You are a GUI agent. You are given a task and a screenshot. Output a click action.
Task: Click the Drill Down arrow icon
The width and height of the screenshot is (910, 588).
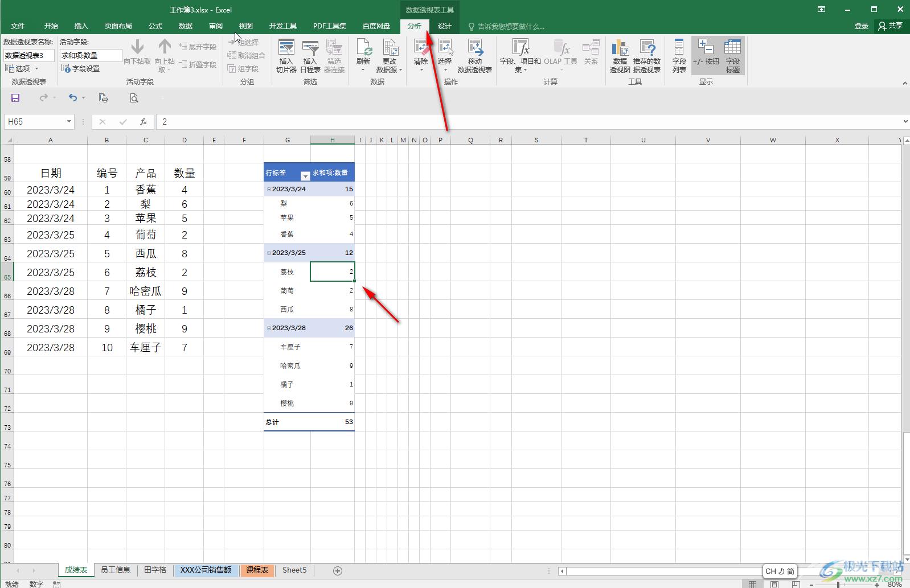click(x=137, y=47)
